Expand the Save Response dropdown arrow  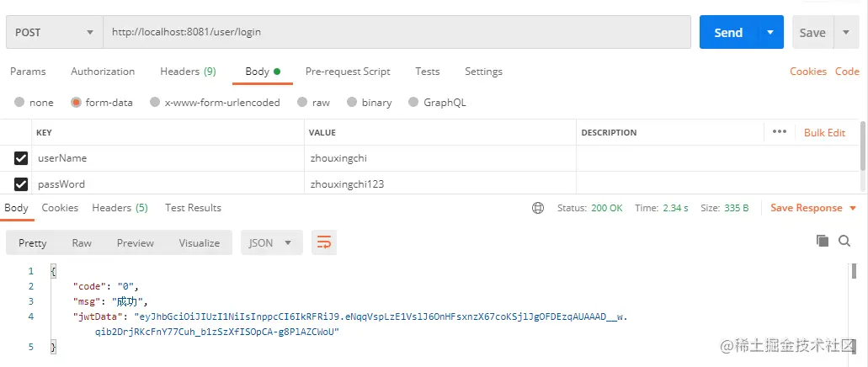pyautogui.click(x=853, y=208)
